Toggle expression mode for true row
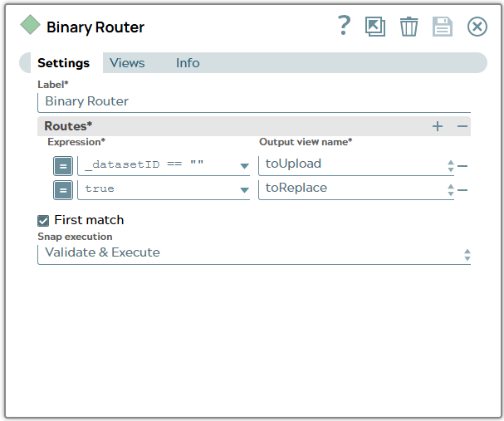 [63, 190]
